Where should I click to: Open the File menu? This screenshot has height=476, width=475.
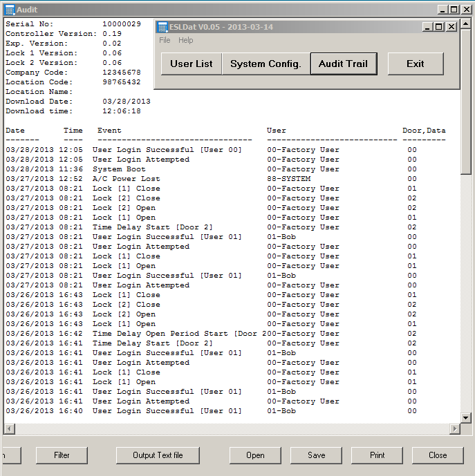(165, 40)
